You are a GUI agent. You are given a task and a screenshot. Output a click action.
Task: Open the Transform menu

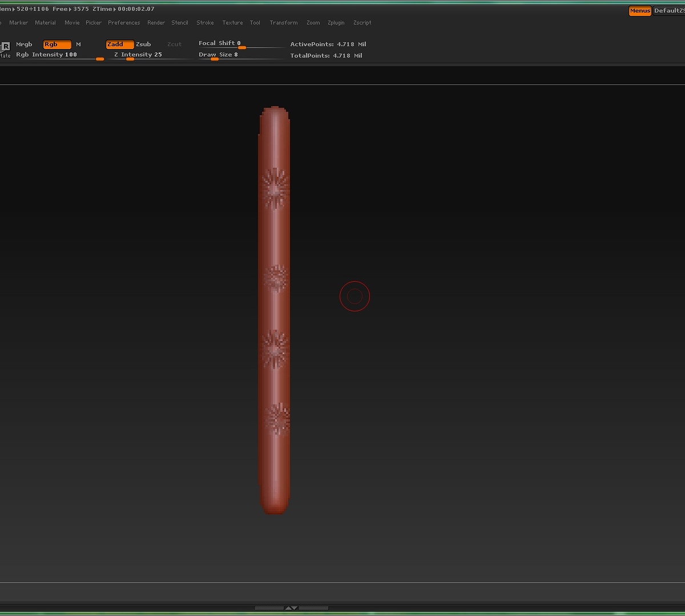tap(284, 23)
